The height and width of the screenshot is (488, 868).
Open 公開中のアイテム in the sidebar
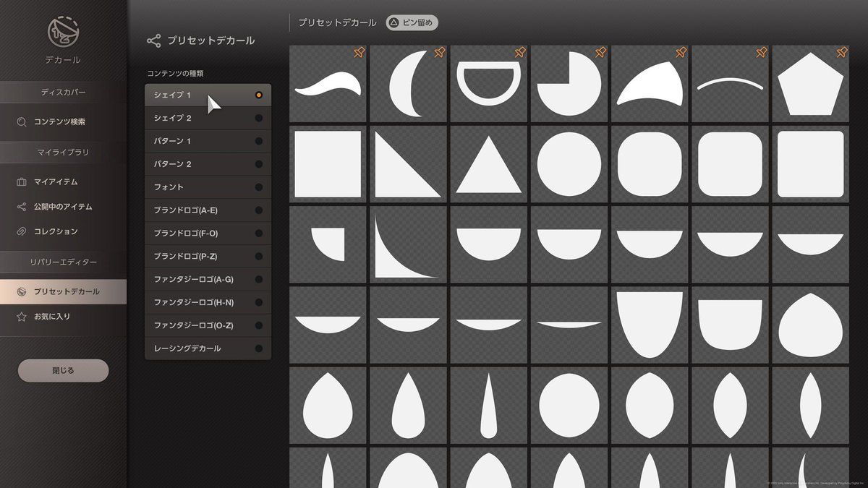click(63, 207)
